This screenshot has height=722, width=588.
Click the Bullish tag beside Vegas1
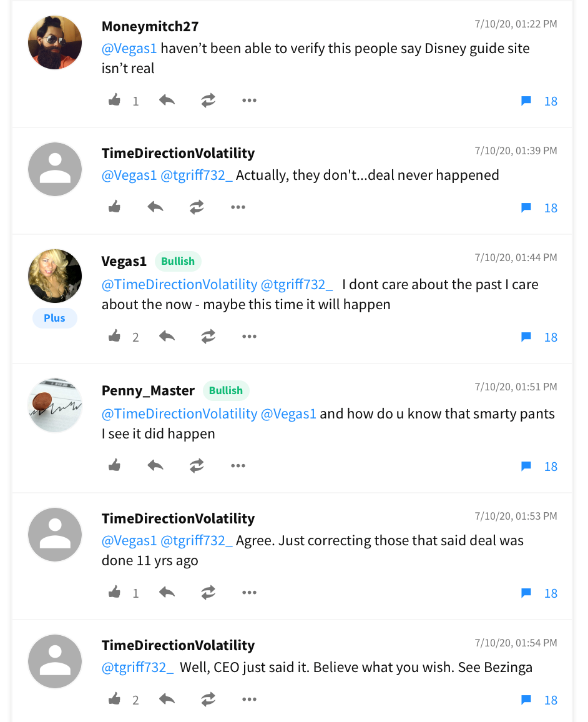[178, 261]
